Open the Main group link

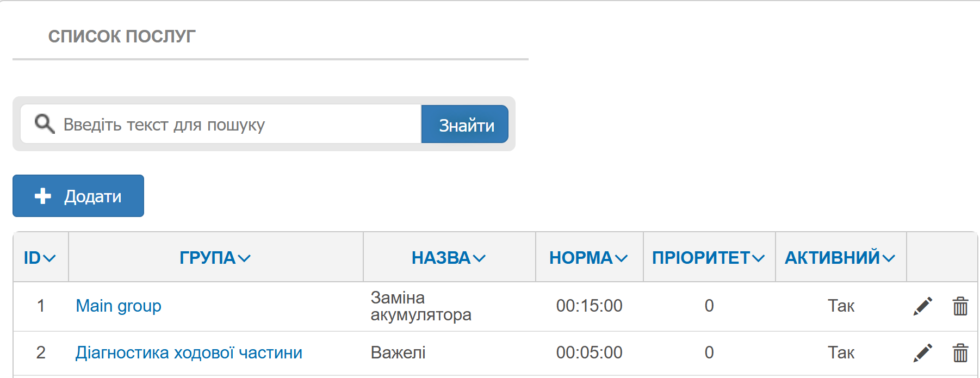(x=119, y=306)
